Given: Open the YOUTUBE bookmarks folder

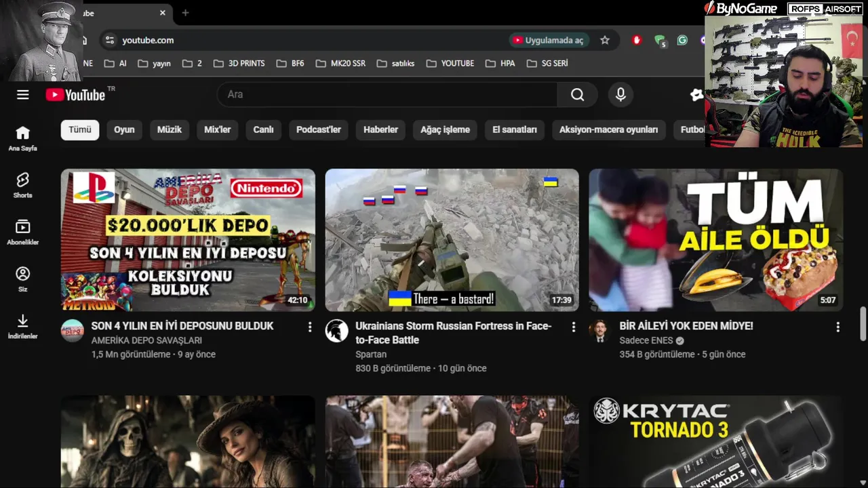Looking at the screenshot, I should (450, 63).
